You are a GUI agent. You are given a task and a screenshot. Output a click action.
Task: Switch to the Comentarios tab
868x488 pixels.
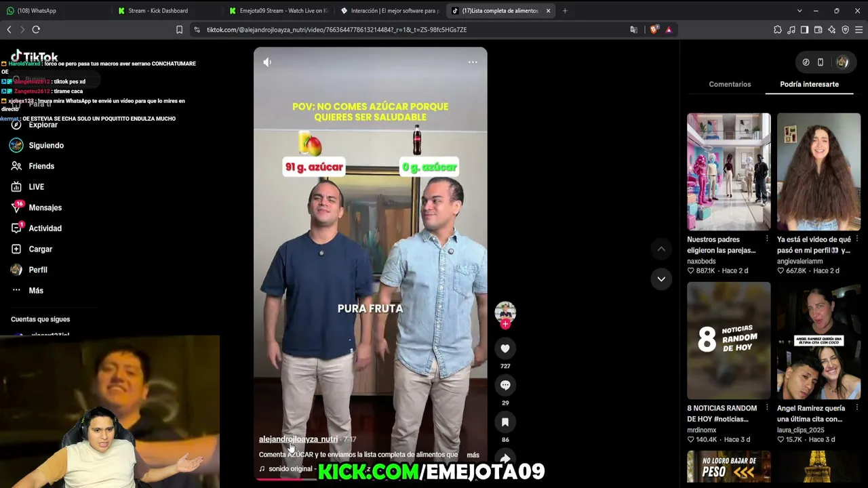[x=730, y=84]
